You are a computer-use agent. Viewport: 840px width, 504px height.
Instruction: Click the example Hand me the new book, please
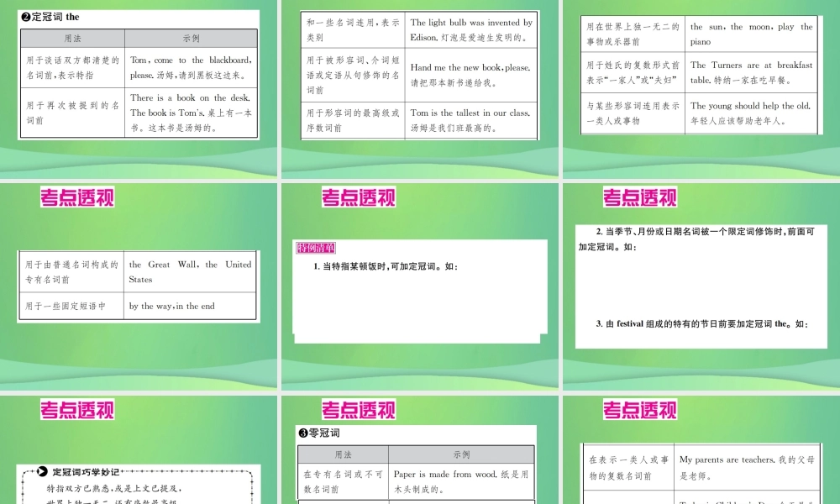(x=471, y=75)
